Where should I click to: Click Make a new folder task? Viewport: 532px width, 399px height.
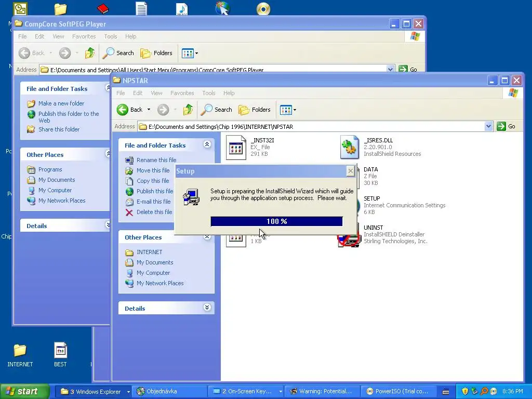pos(61,103)
